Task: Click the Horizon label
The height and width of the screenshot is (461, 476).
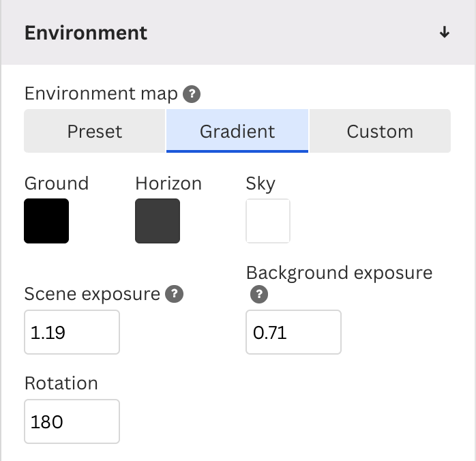Action: [x=168, y=183]
